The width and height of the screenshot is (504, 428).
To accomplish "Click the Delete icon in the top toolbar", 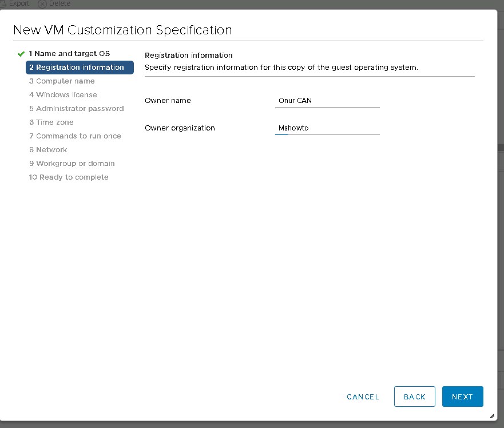I will [x=42, y=3].
